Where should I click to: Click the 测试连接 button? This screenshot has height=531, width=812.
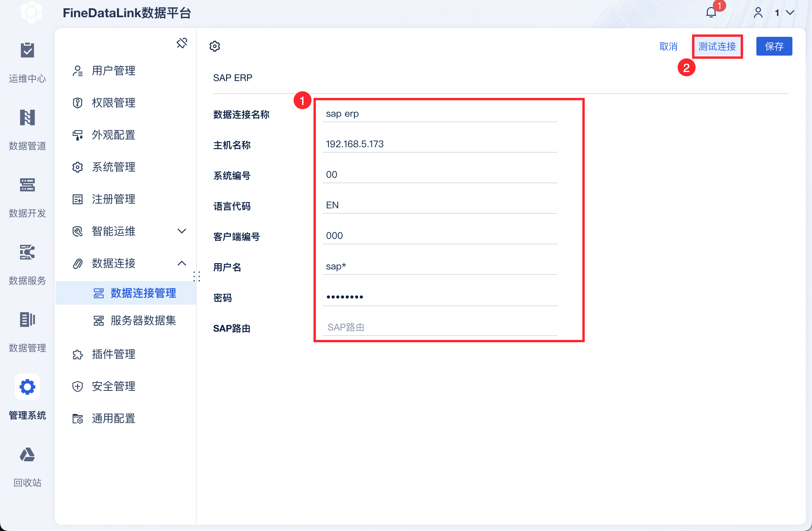717,47
